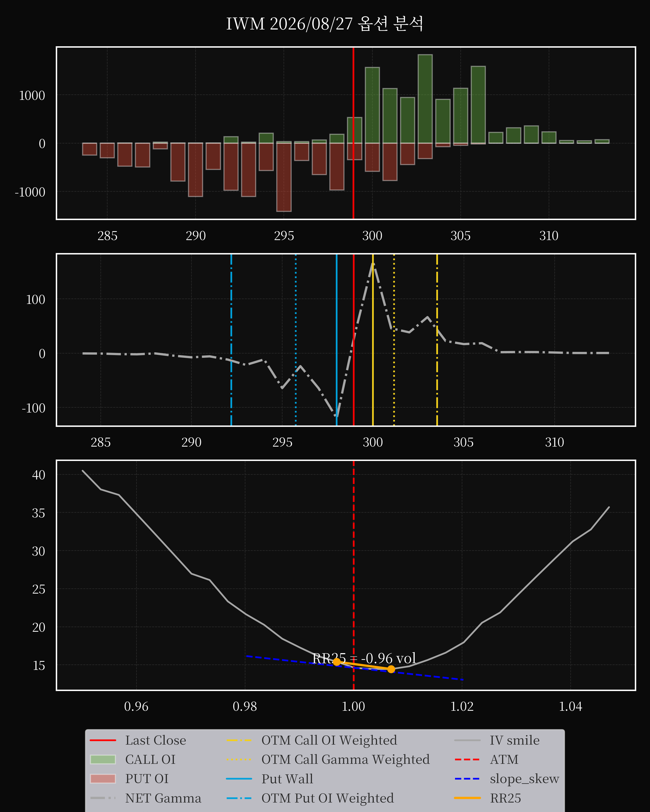Click the '1.00' x-axis label of smile chart
Image resolution: width=650 pixels, height=812 pixels.
353,706
